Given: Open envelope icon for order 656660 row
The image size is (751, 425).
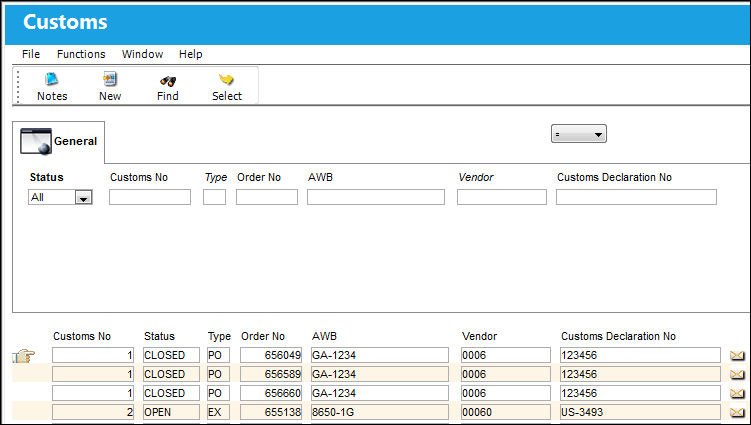Looking at the screenshot, I should (x=737, y=393).
